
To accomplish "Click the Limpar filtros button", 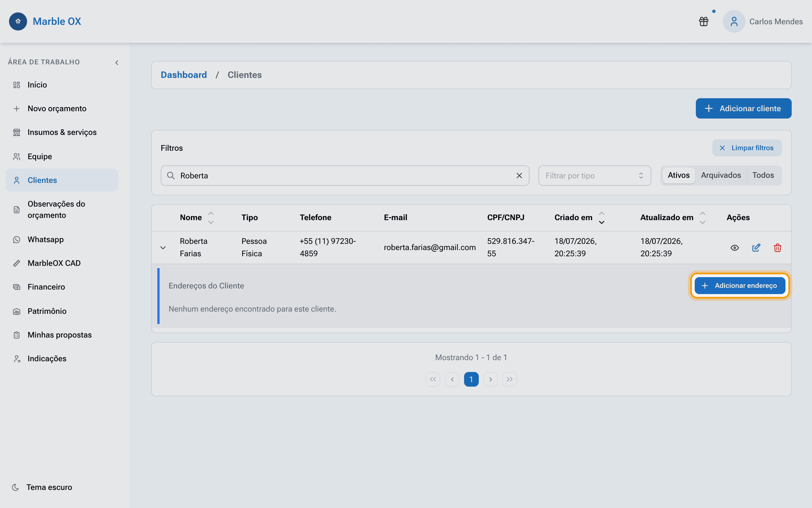I will pyautogui.click(x=747, y=148).
